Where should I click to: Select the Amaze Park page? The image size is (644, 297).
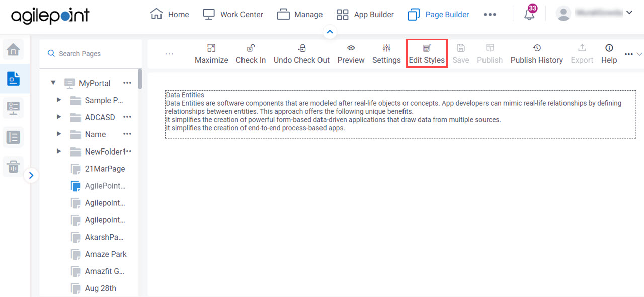pos(106,254)
